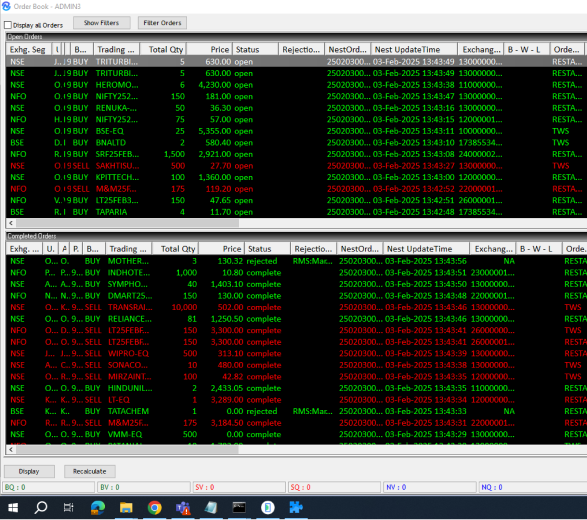
Task: Launch Google Chrome from taskbar
Action: click(155, 508)
